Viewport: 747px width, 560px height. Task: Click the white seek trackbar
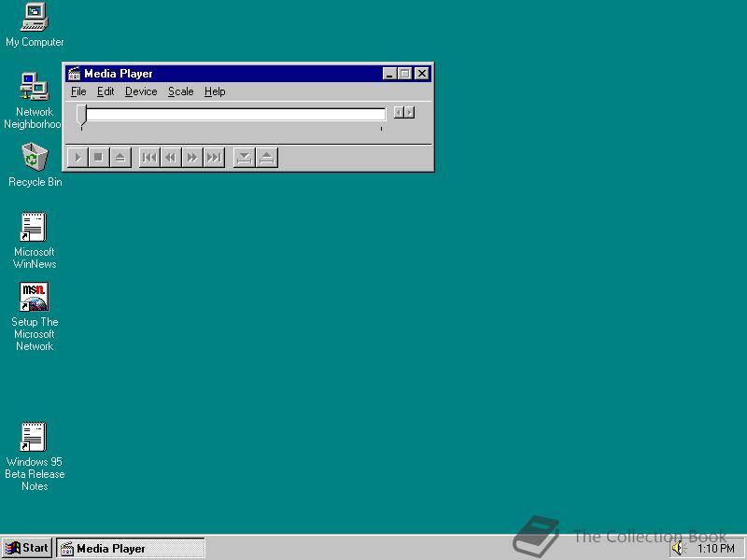pyautogui.click(x=235, y=114)
